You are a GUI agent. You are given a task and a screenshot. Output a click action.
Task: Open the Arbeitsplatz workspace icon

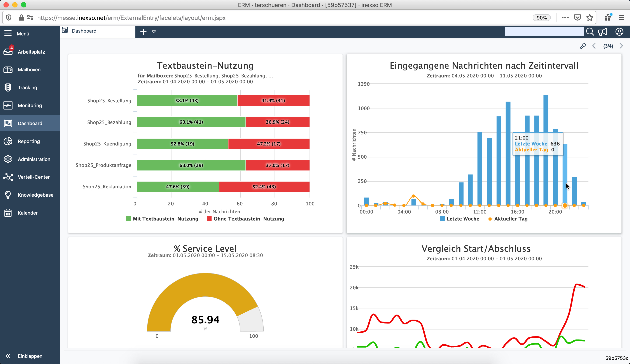(8, 51)
